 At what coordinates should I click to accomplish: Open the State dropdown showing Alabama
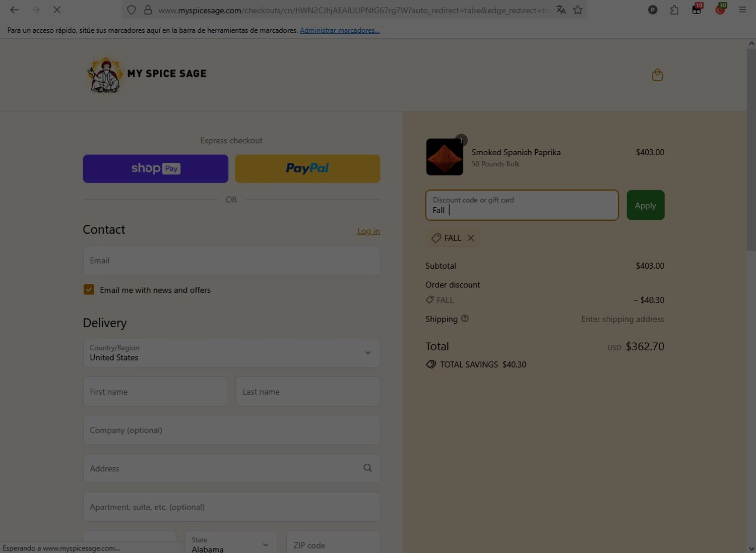click(x=231, y=542)
